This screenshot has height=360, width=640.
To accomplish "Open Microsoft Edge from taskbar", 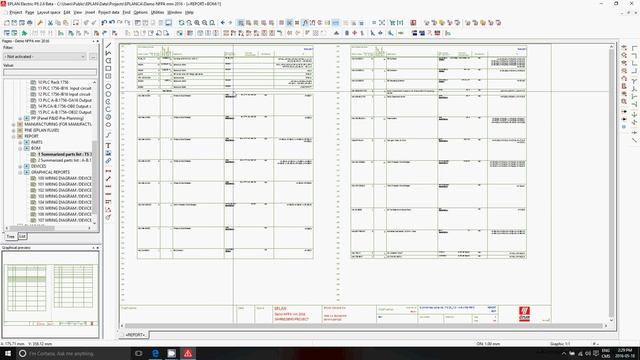I will (155, 353).
